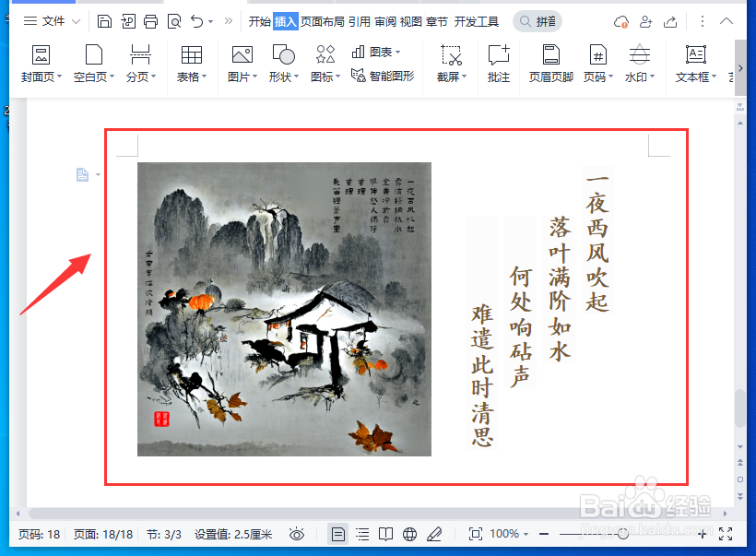Switch to the 开发工具 tab

pyautogui.click(x=477, y=22)
